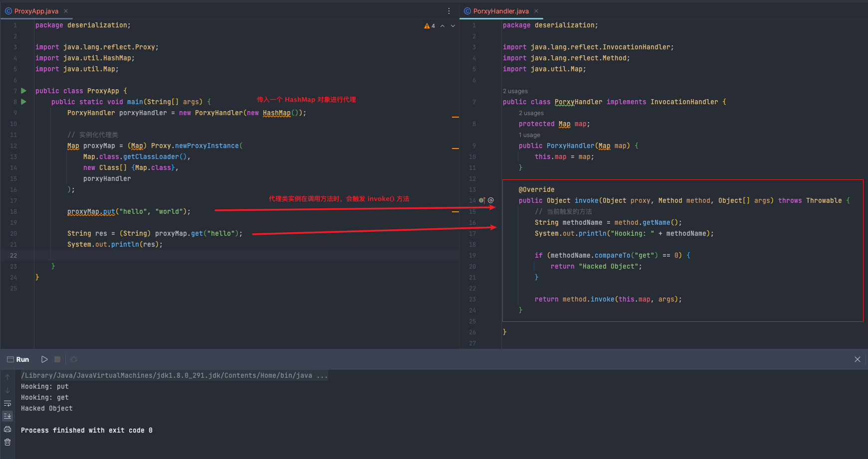Click the compareTo call in the if statement
This screenshot has height=459, width=868.
coord(613,256)
